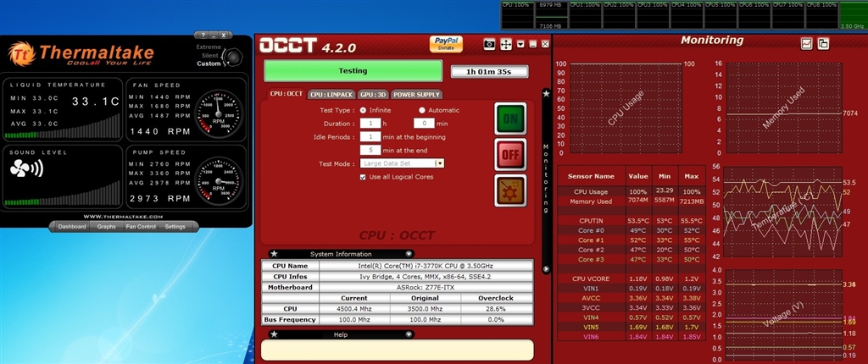The width and height of the screenshot is (868, 364).
Task: Click the elapsed time 1h 01m 35s box
Action: pyautogui.click(x=489, y=71)
